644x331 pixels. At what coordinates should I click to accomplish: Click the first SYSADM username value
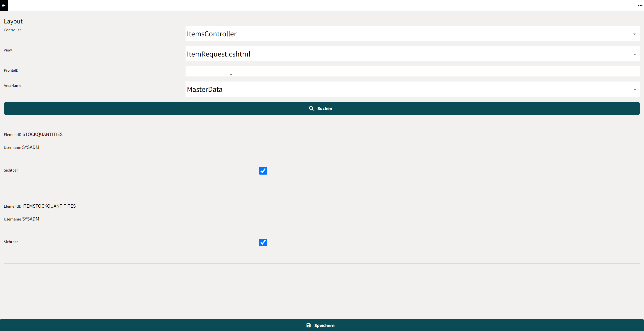(31, 147)
